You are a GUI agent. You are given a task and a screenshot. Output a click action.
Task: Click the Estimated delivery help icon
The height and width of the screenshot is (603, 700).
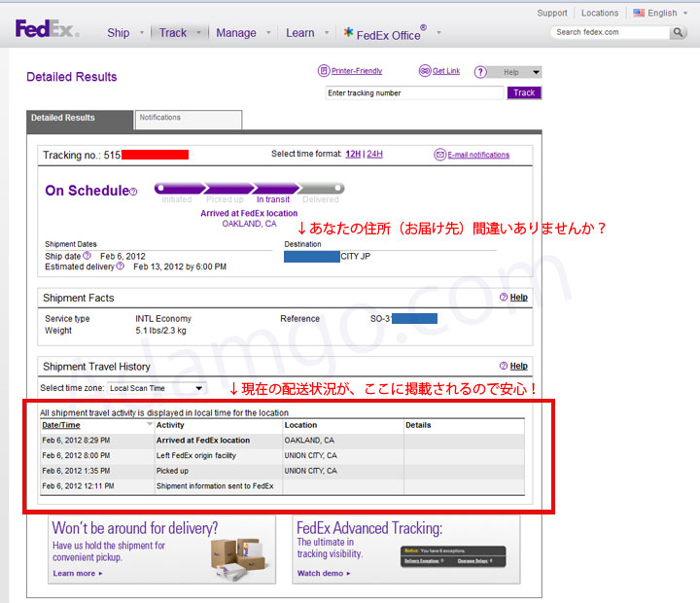click(x=121, y=266)
